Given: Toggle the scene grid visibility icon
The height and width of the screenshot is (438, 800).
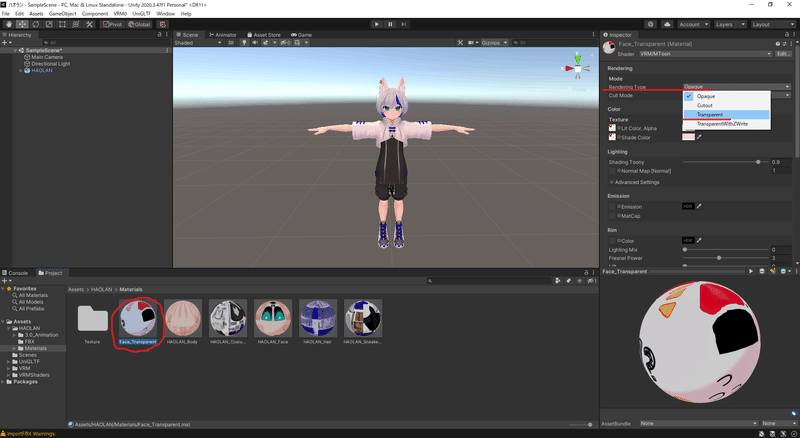Looking at the screenshot, I should (299, 42).
